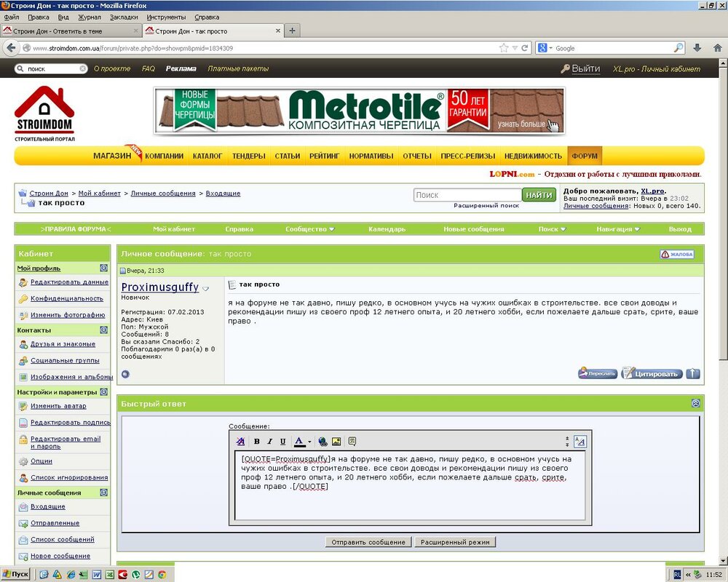Open the Журнал menu in Firefox
This screenshot has width=728, height=582.
pyautogui.click(x=89, y=17)
